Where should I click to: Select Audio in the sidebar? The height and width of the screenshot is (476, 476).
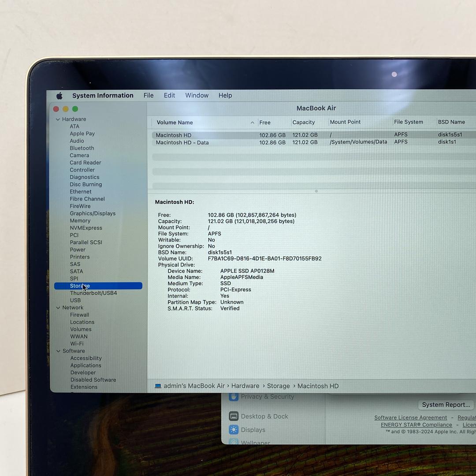77,141
